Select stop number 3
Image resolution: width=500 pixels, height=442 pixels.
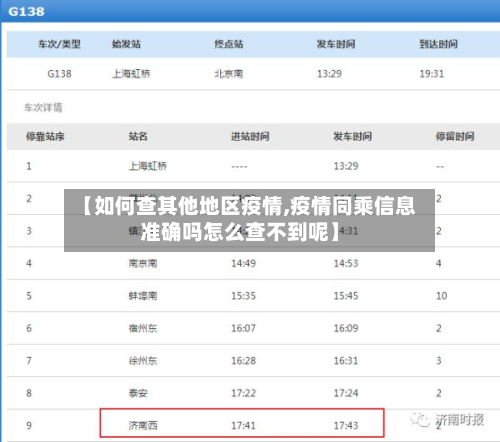[x=29, y=231]
